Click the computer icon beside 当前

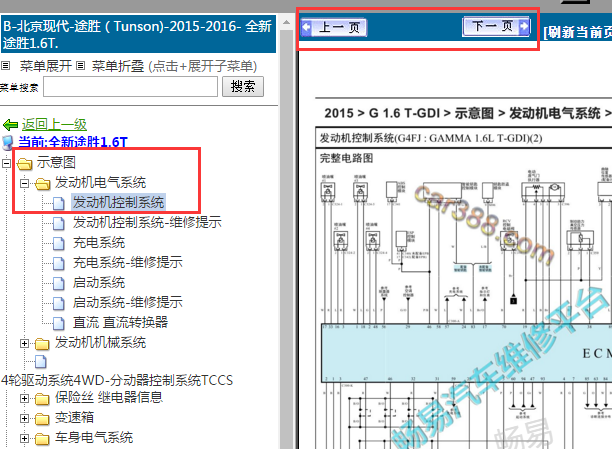tap(8, 143)
